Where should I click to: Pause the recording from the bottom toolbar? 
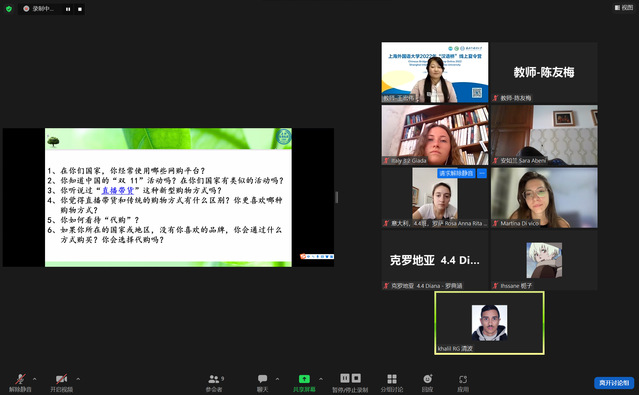345,378
